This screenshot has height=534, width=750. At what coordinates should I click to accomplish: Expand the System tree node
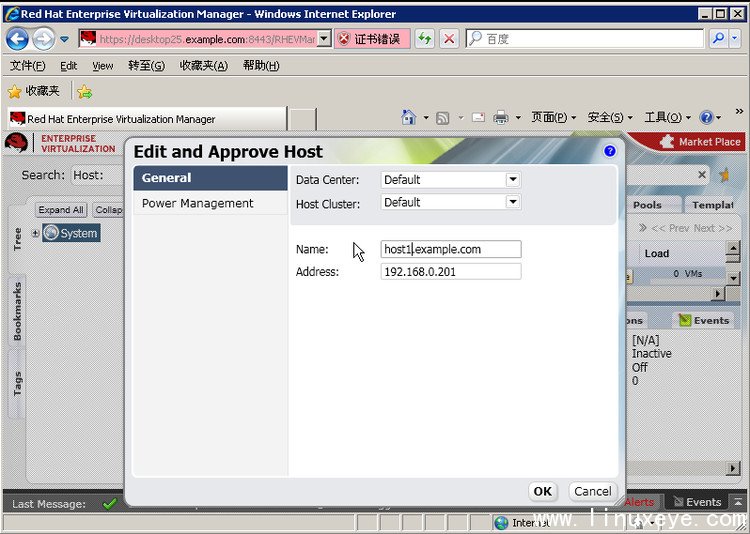pos(35,233)
